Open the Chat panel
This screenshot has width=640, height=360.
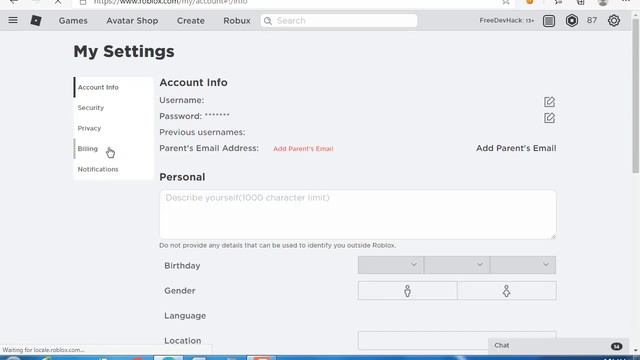click(x=558, y=346)
